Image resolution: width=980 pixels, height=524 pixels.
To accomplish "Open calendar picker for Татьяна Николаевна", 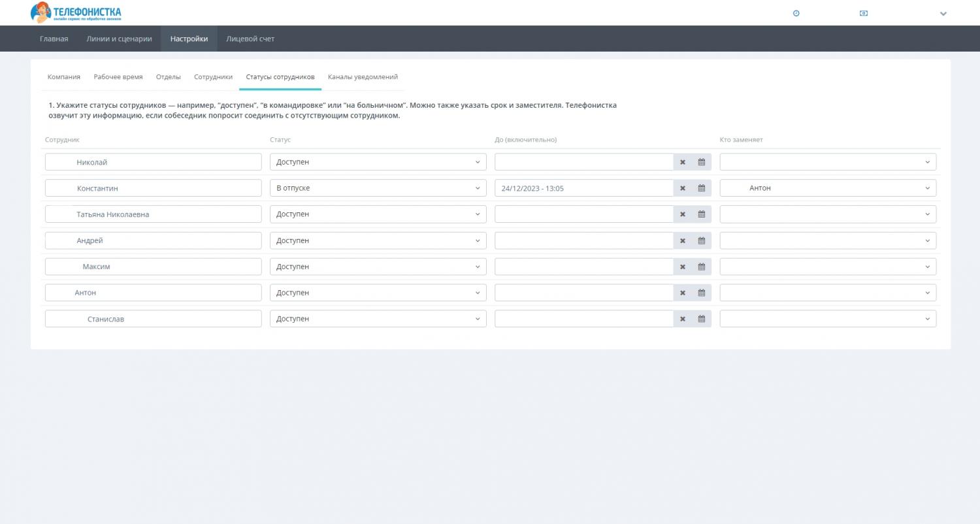I will click(702, 214).
